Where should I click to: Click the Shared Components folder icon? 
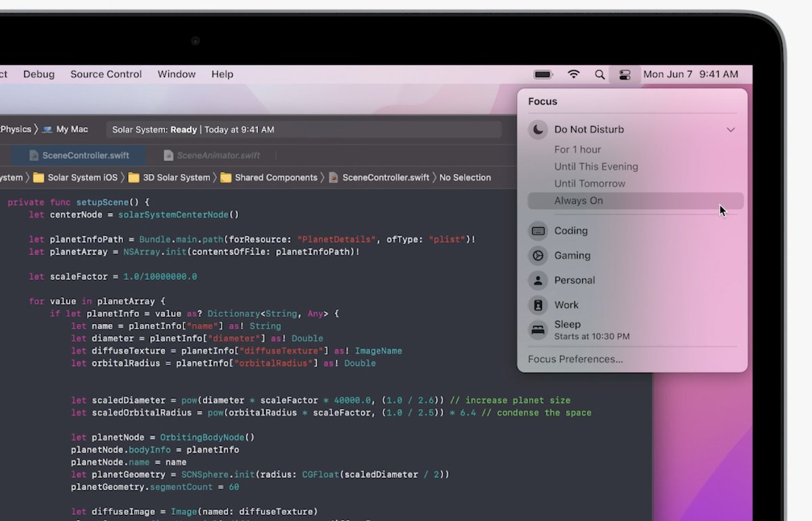[x=226, y=177]
